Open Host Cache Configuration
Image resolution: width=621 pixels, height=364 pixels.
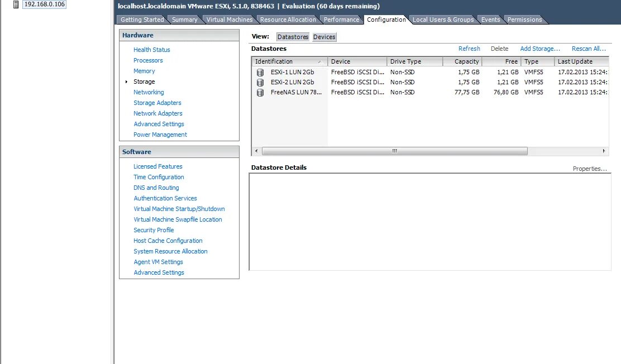[x=168, y=241]
